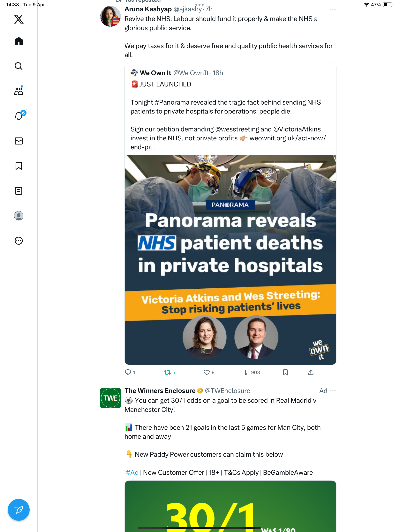This screenshot has height=532, width=399.
Task: Compose a new post
Action: [19, 510]
